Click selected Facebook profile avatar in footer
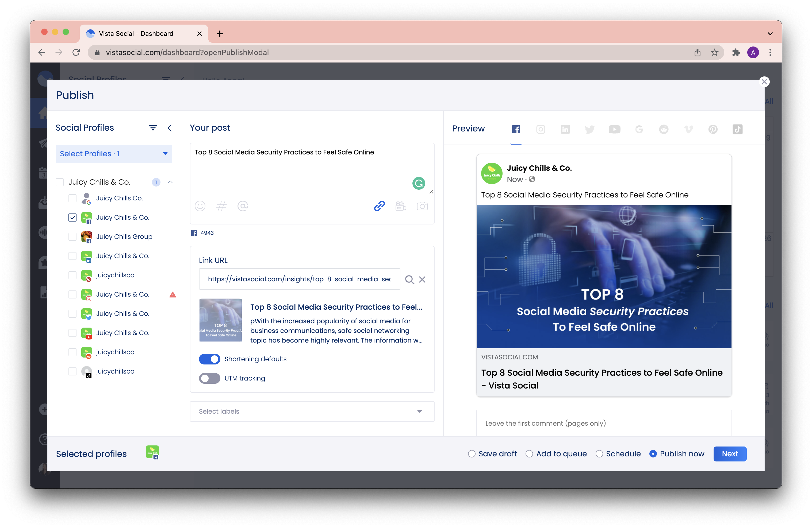The image size is (812, 528). (152, 453)
